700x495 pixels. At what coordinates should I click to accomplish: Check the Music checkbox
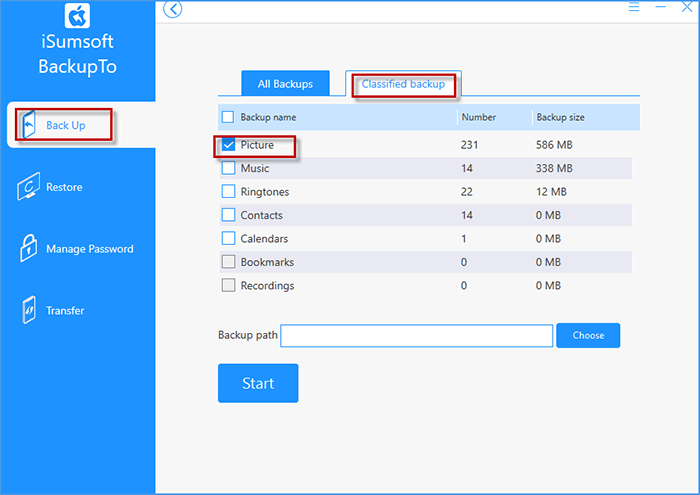(228, 168)
